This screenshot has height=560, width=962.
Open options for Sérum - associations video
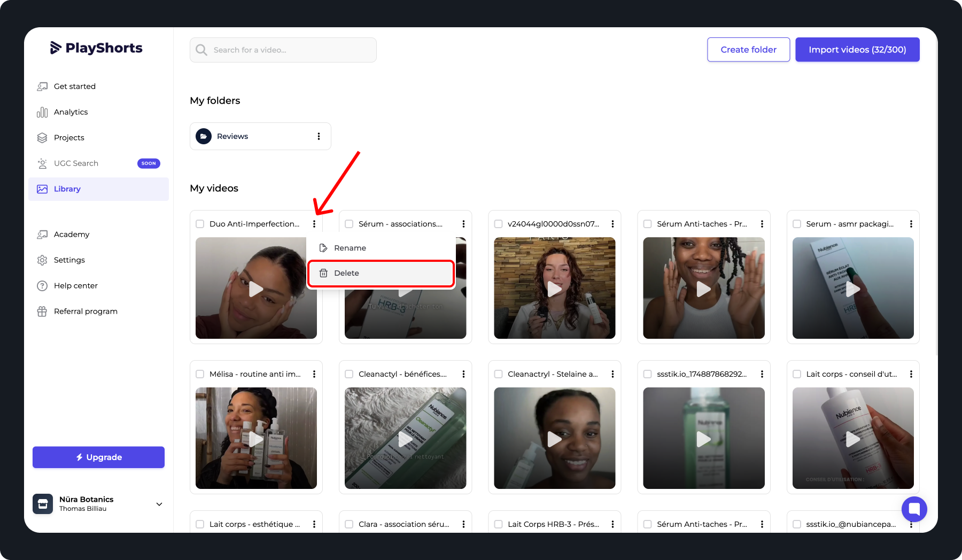[x=463, y=224]
